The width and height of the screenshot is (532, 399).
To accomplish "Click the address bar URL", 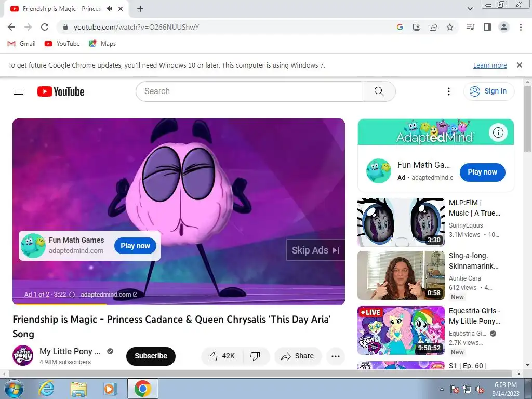I will tap(137, 27).
